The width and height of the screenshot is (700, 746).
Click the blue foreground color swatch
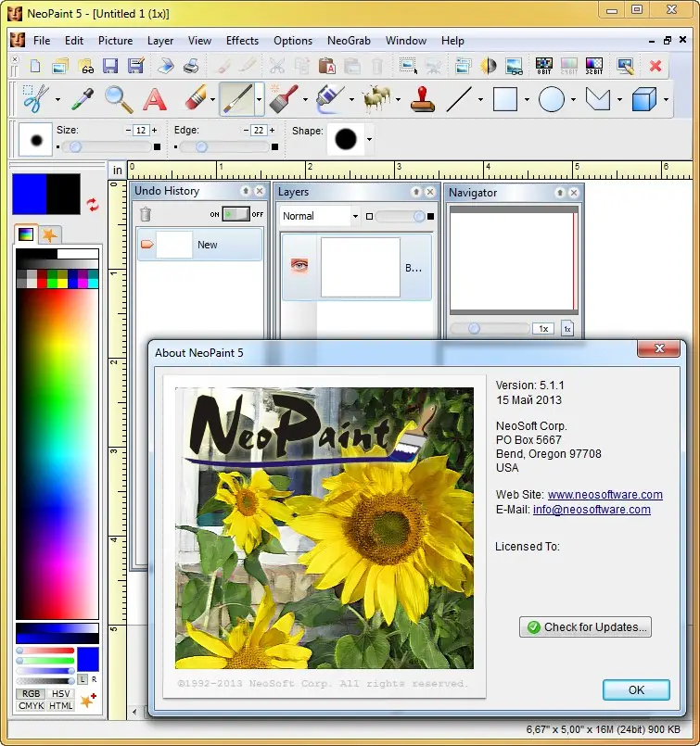(29, 194)
